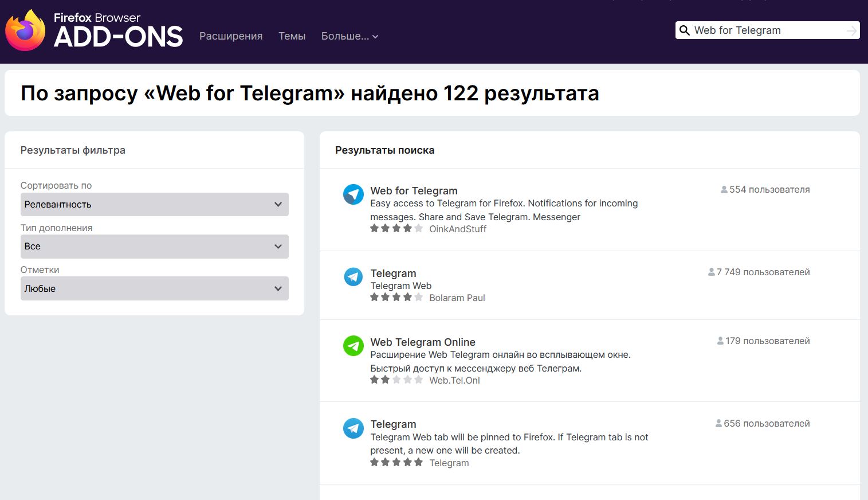The width and height of the screenshot is (868, 500).
Task: Submit search with the arrow icon
Action: click(851, 30)
